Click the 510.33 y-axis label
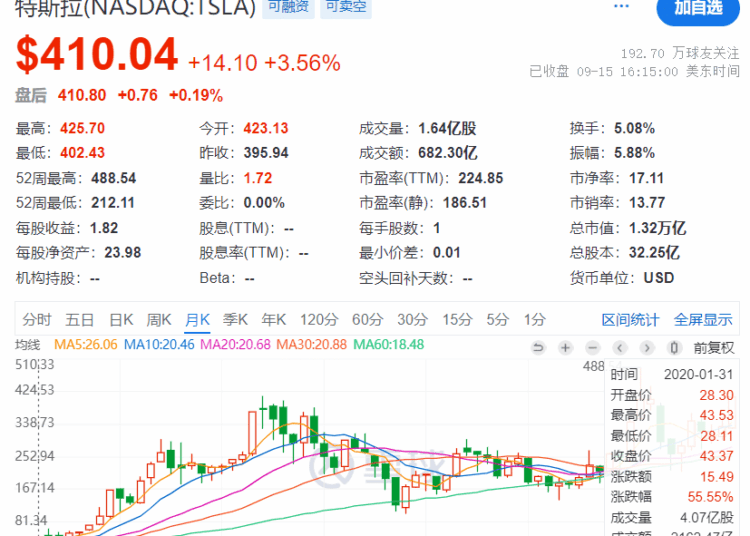750x536 pixels. click(35, 365)
